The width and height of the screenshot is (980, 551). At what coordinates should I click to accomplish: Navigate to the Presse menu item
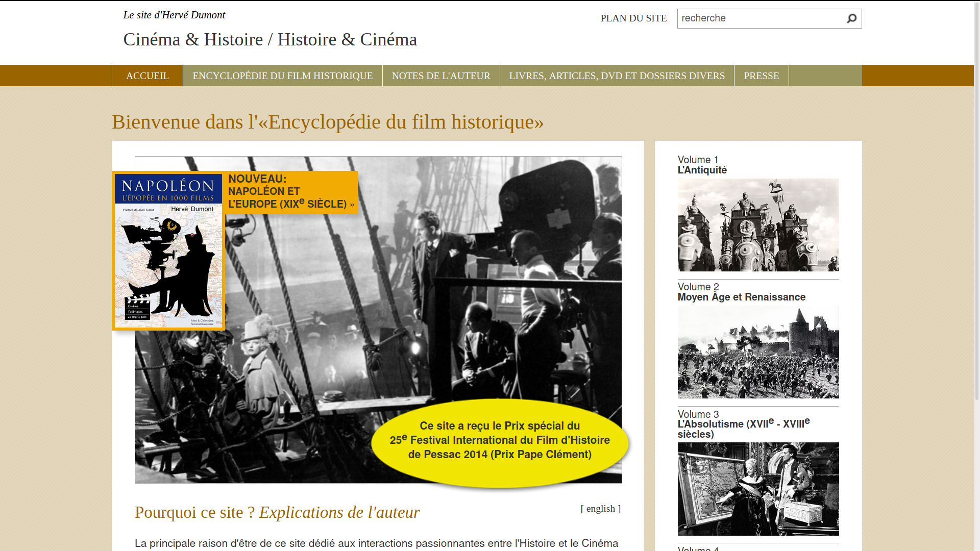pos(761,76)
